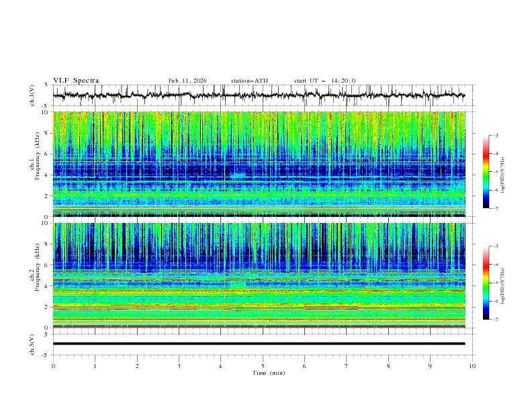Click time axis tick label '5'

tap(263, 366)
